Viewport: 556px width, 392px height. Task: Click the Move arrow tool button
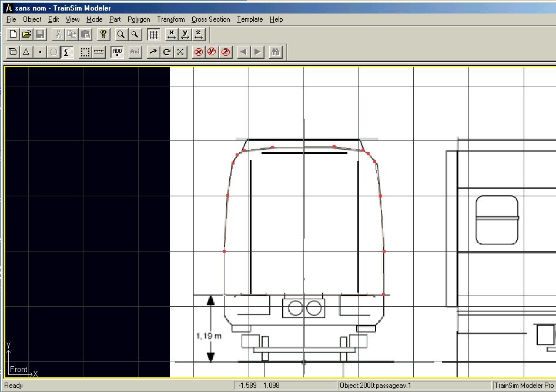(153, 52)
